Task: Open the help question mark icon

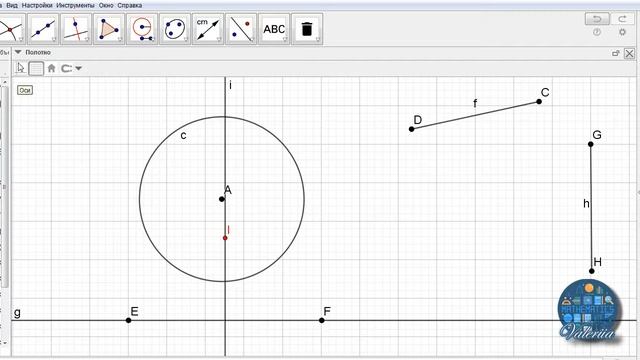Action: tap(597, 32)
